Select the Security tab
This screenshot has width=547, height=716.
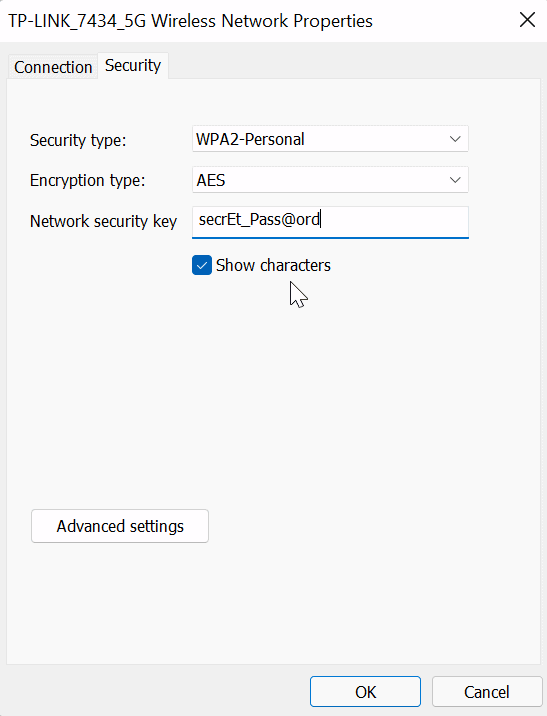133,65
